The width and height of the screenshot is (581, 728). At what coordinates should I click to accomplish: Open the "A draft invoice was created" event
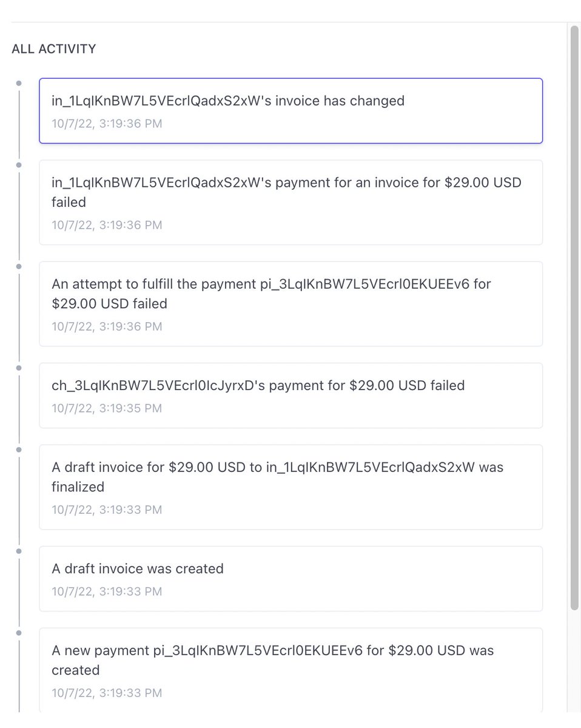pos(290,579)
